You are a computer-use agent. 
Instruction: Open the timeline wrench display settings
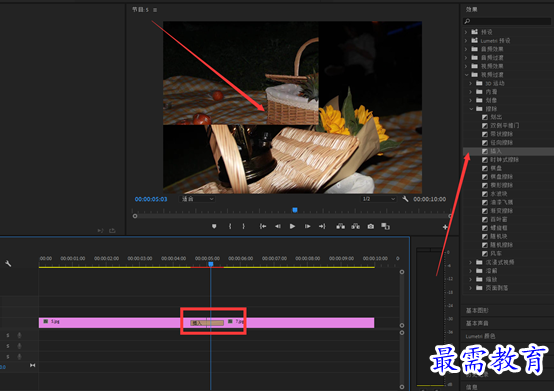(8, 263)
